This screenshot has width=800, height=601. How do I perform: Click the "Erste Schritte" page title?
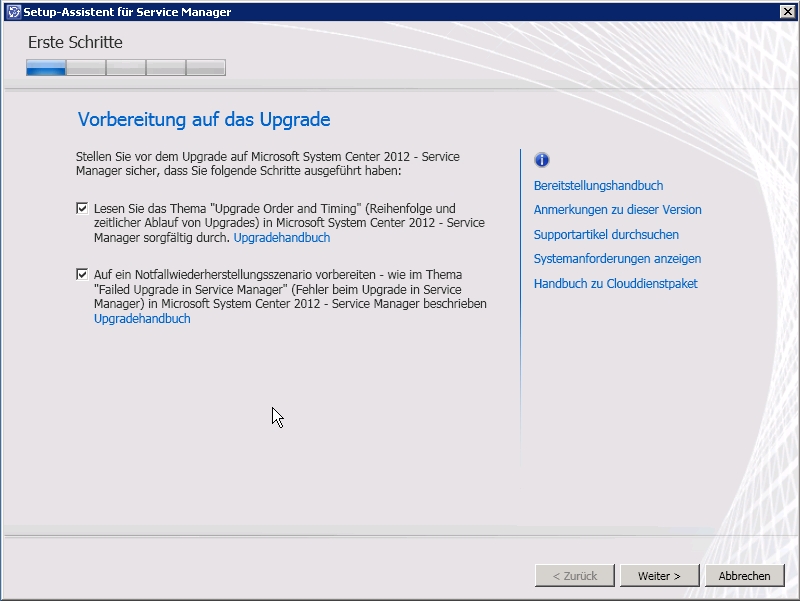(75, 43)
